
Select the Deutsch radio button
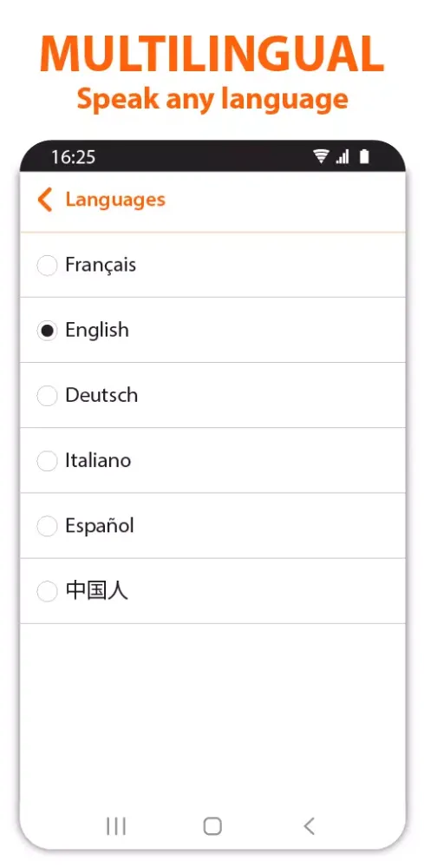[x=47, y=396]
